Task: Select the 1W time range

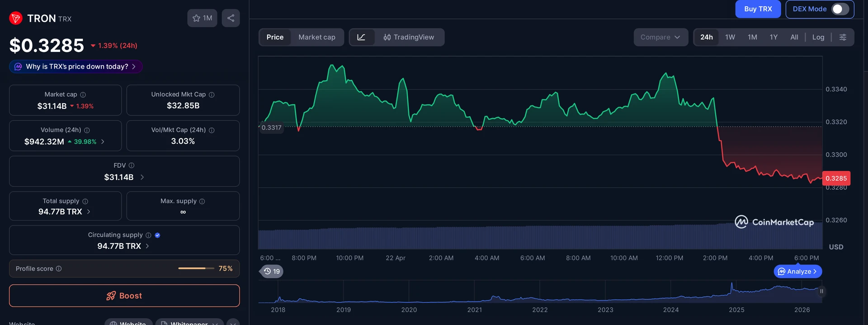Action: click(730, 37)
